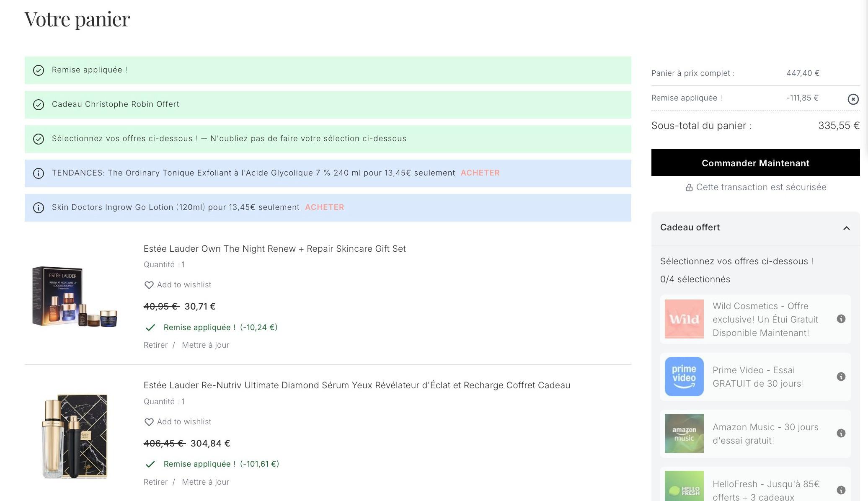Collapse the 'Cadeau offert' panel chevron
Viewport: 868px width, 501px height.
(846, 228)
